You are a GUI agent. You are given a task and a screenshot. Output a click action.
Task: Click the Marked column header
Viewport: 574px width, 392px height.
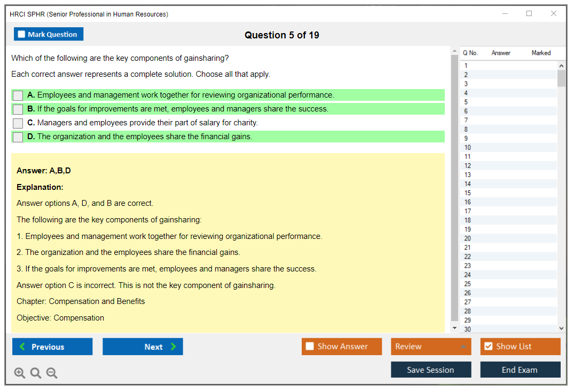[x=540, y=53]
